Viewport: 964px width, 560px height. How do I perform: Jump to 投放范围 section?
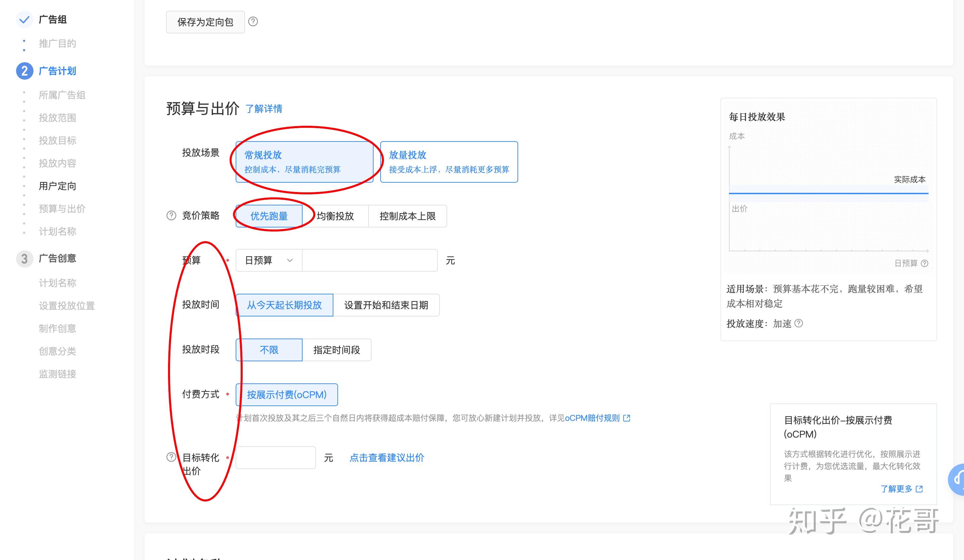[57, 118]
